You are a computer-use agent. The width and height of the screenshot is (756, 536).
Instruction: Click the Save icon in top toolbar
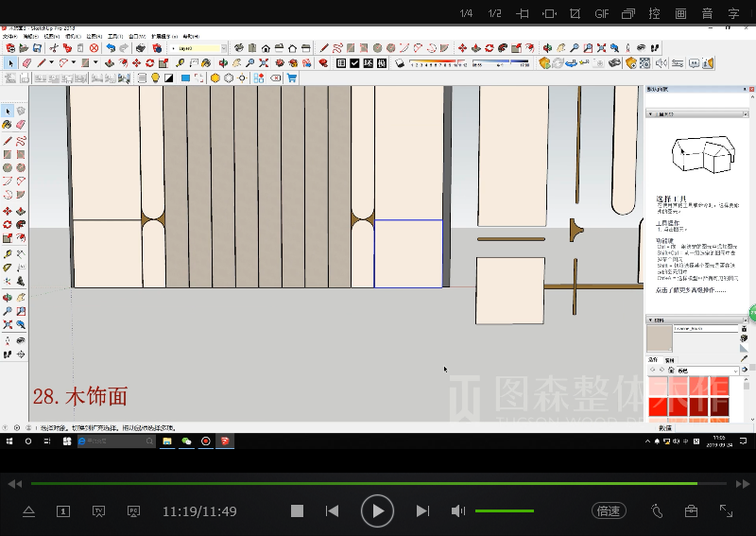(38, 48)
